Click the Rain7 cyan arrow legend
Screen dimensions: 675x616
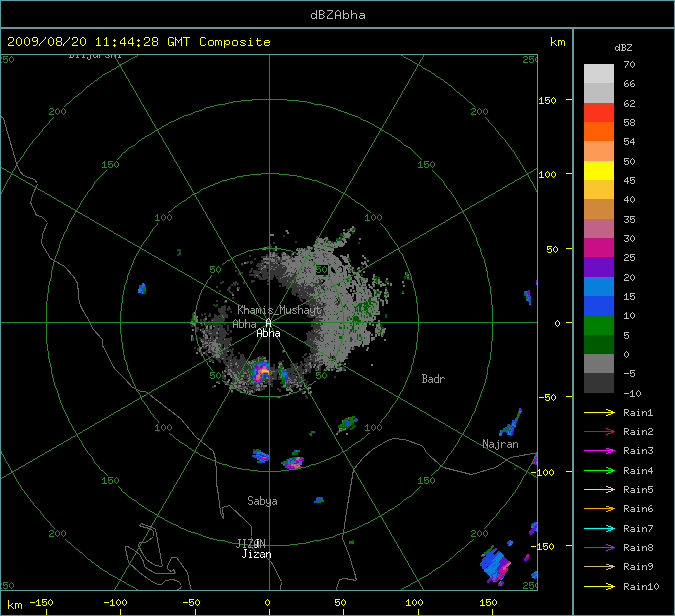tap(600, 528)
